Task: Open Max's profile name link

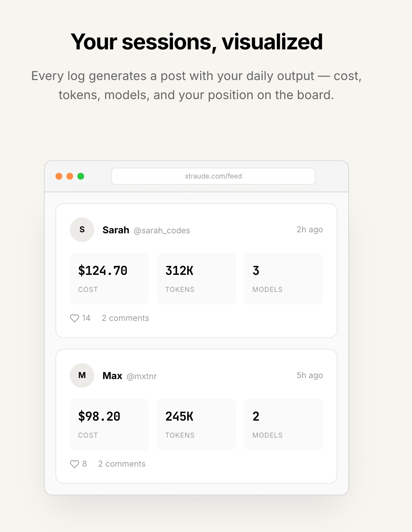Action: pyautogui.click(x=112, y=376)
